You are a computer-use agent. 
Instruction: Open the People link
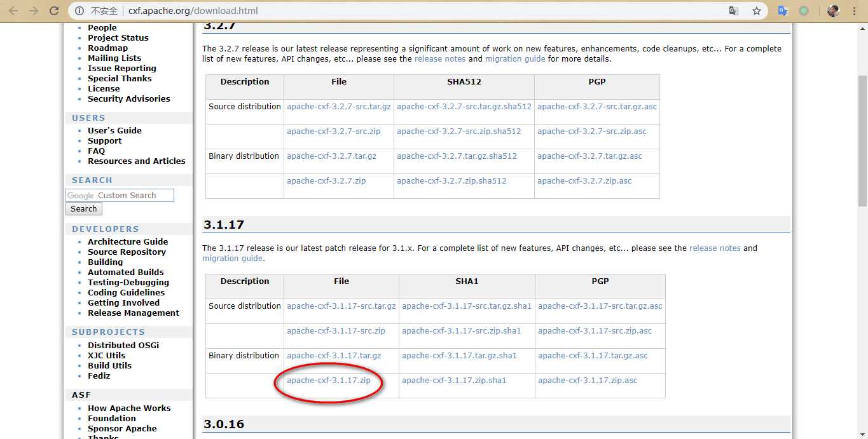tap(102, 27)
